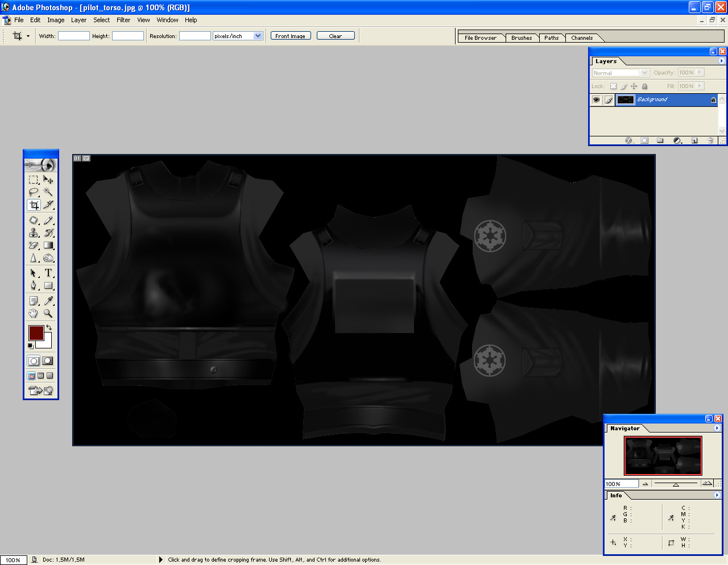Add a new adjustment layer

pos(677,140)
